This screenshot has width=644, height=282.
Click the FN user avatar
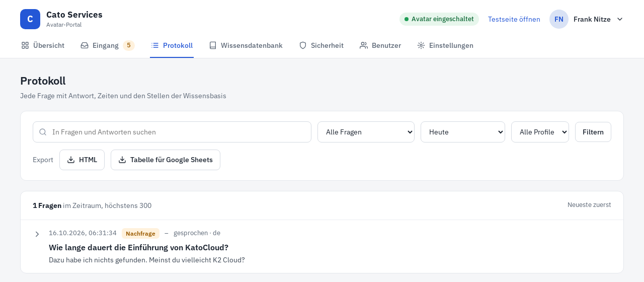pyautogui.click(x=559, y=19)
